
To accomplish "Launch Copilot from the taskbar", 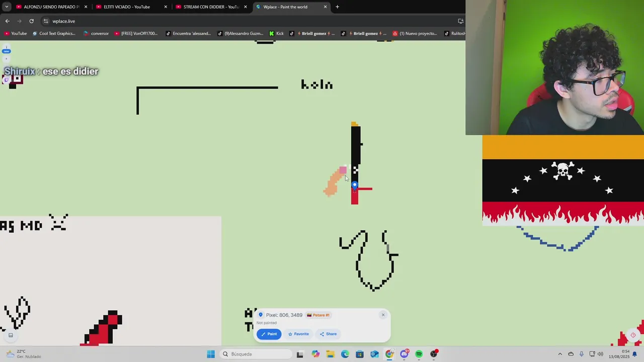I will coord(315,354).
